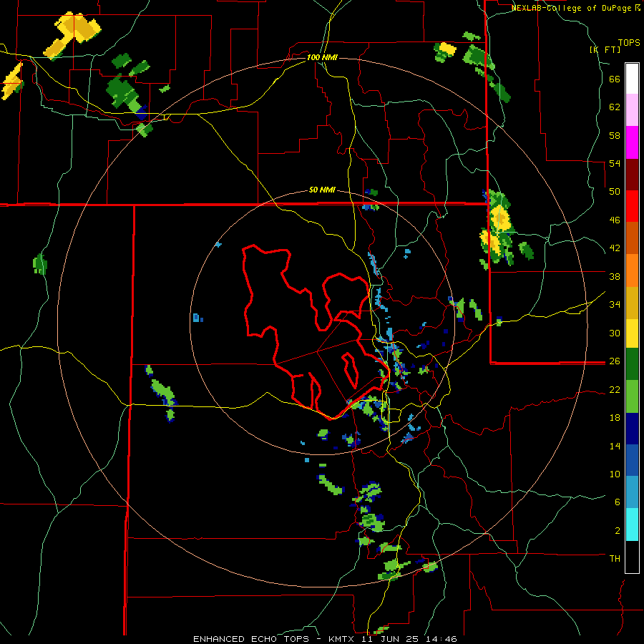Select the '34' legend value

615,305
